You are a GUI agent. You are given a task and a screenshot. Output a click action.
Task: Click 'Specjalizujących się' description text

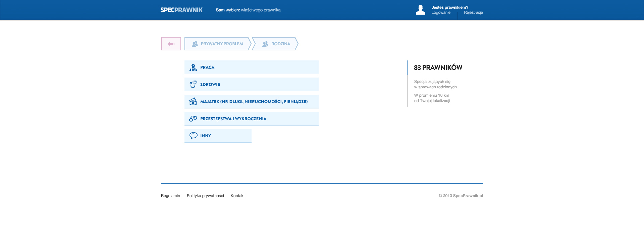[x=432, y=82]
